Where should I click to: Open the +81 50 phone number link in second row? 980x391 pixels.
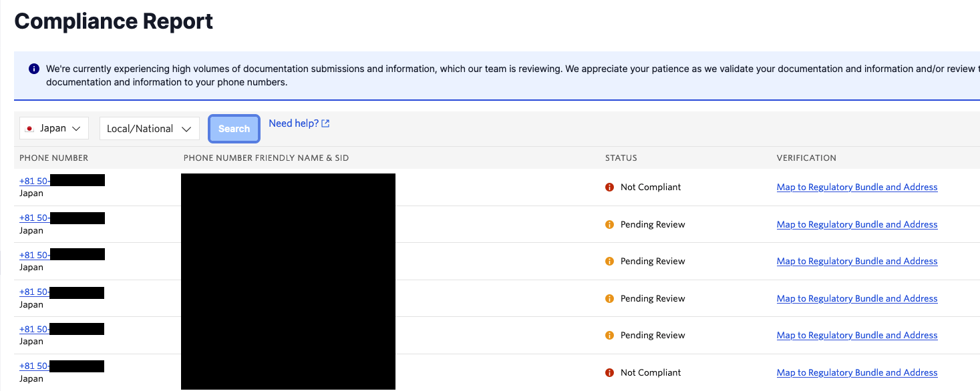(35, 218)
